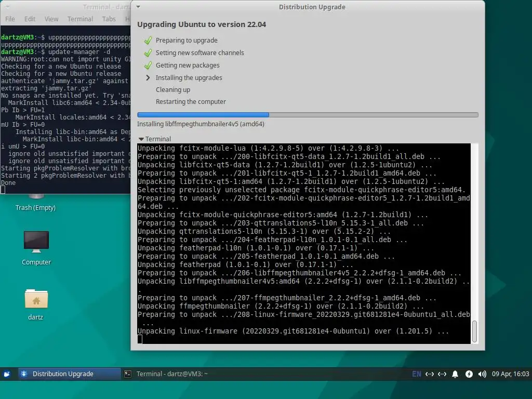Click the first network connection tray icon
532x399 pixels.
430,374
